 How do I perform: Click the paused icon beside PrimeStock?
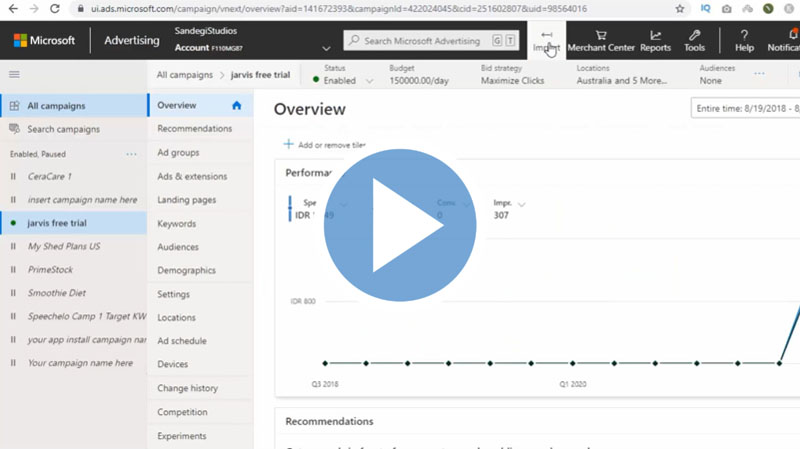(x=13, y=269)
